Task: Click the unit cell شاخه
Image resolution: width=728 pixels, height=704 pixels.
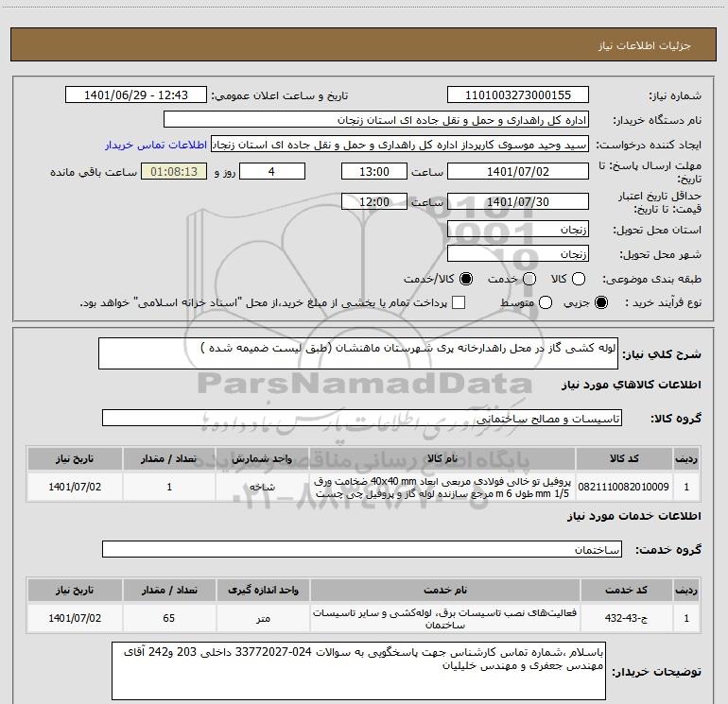Action: pos(262,487)
